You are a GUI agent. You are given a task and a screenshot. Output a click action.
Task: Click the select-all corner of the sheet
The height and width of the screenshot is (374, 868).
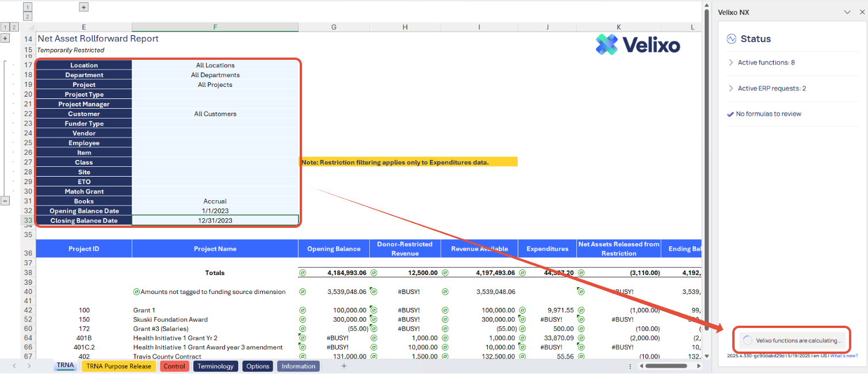[28, 27]
